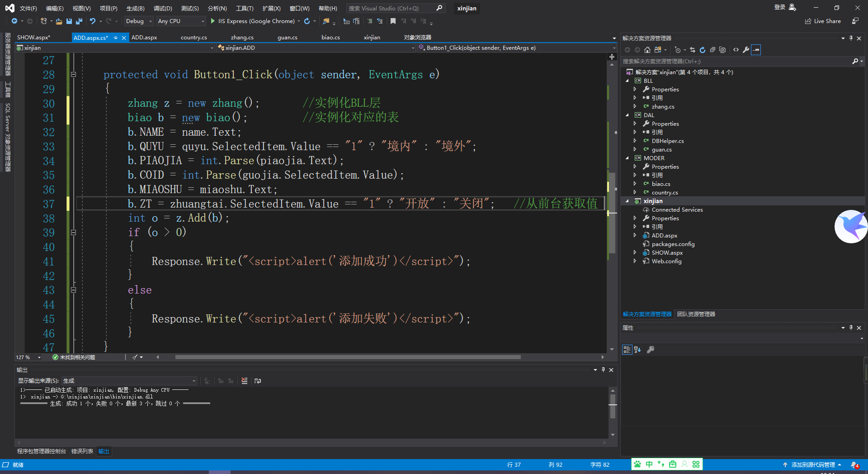
Task: Toggle Alphabetical sort in Properties panel
Action: [x=637, y=350]
